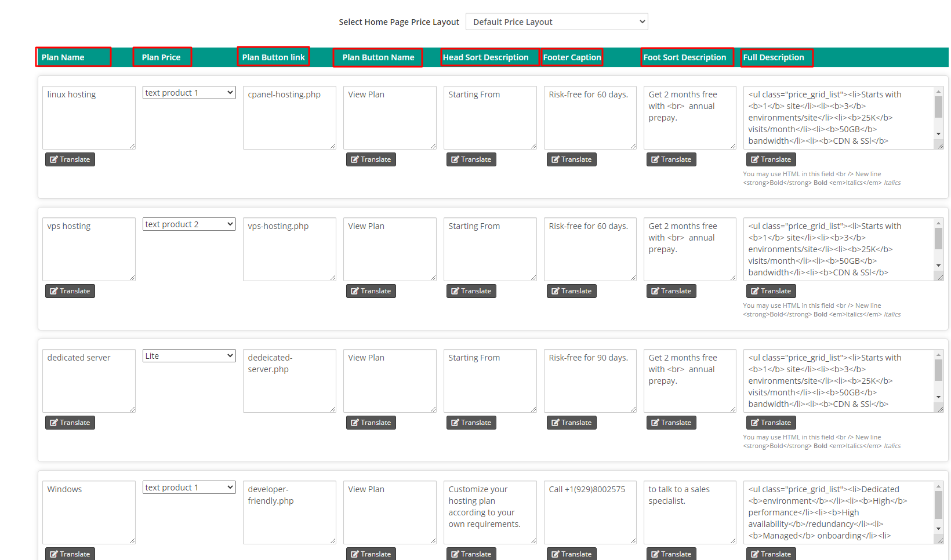Expand the Lite plan price dropdown

[189, 356]
